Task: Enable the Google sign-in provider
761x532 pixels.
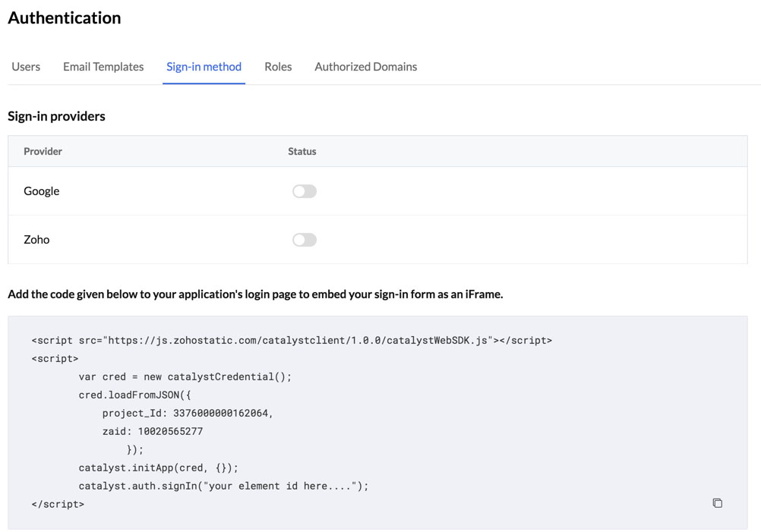Action: [x=304, y=191]
